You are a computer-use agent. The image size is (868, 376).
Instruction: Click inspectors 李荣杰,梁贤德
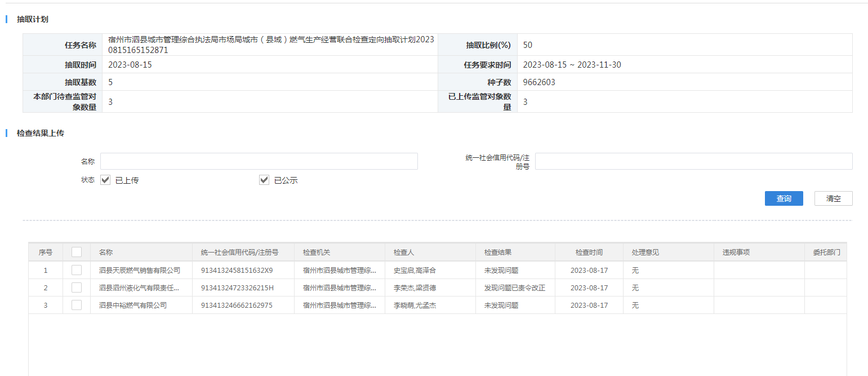415,288
